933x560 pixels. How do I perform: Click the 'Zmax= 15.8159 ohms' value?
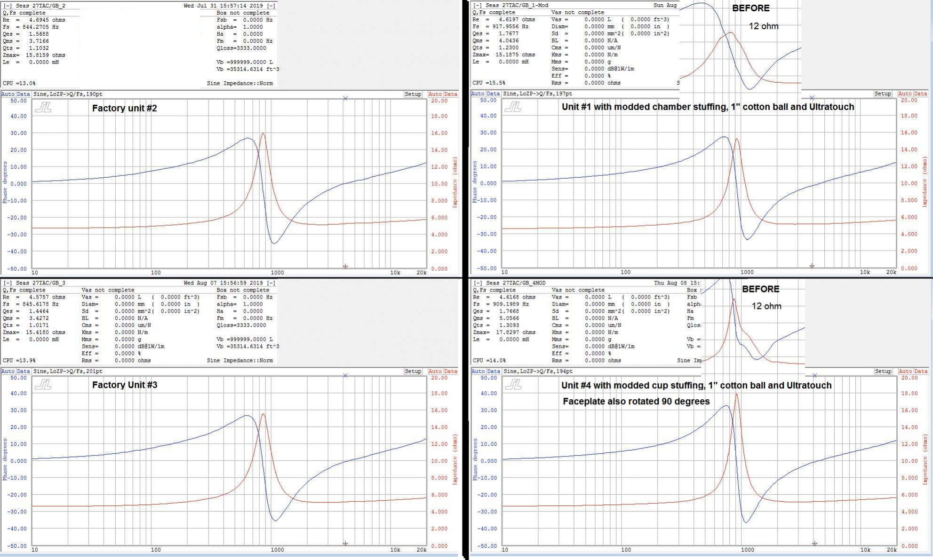pos(34,55)
